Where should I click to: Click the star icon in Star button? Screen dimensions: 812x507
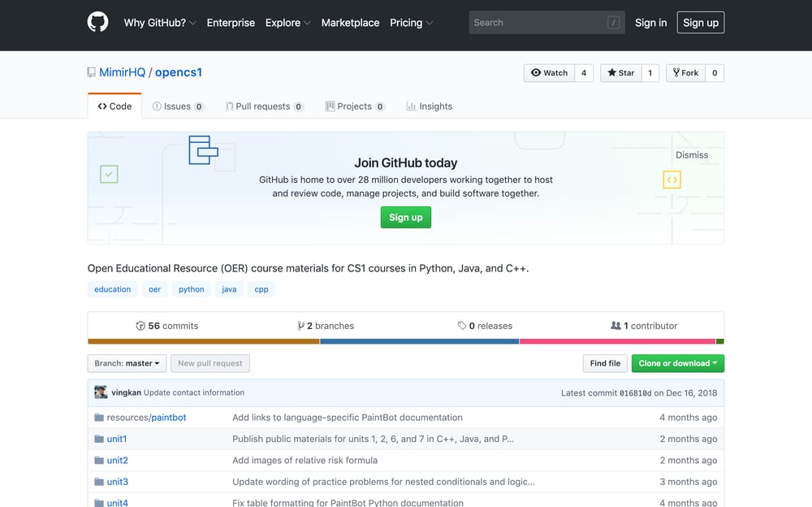(611, 72)
